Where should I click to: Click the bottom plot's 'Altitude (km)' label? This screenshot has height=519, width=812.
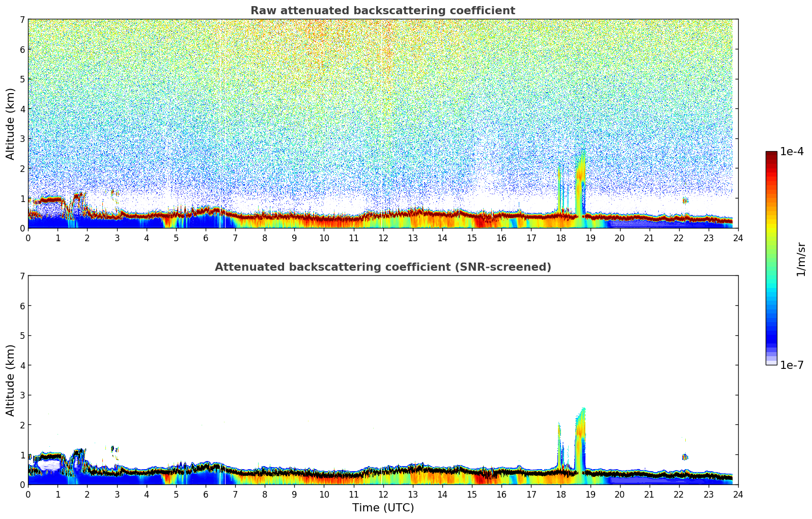pyautogui.click(x=10, y=380)
